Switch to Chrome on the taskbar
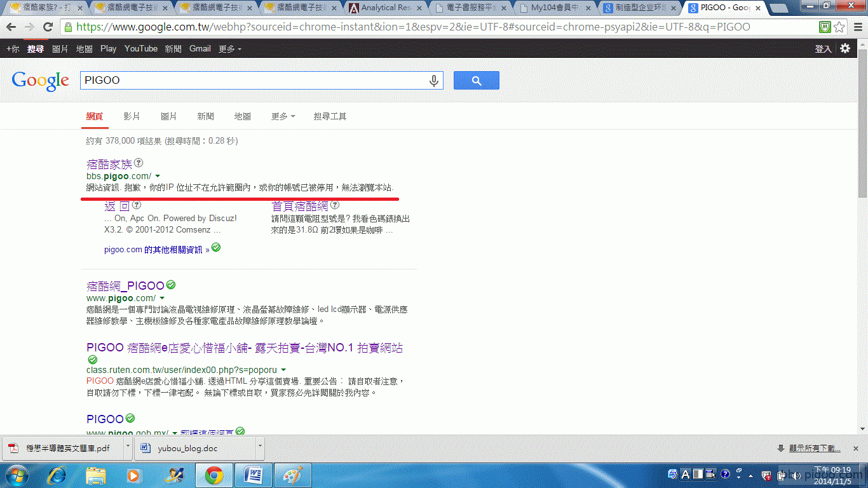The height and width of the screenshot is (488, 868). 214,475
